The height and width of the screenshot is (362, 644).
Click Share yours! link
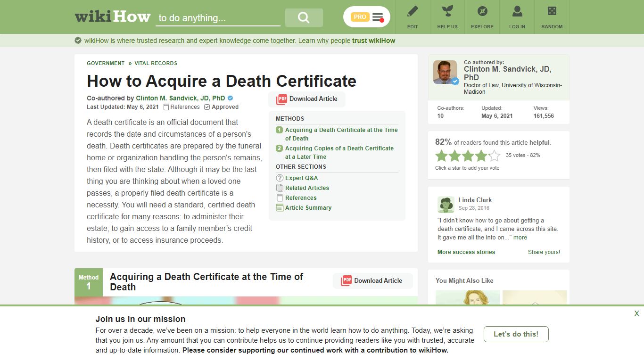[x=544, y=252]
